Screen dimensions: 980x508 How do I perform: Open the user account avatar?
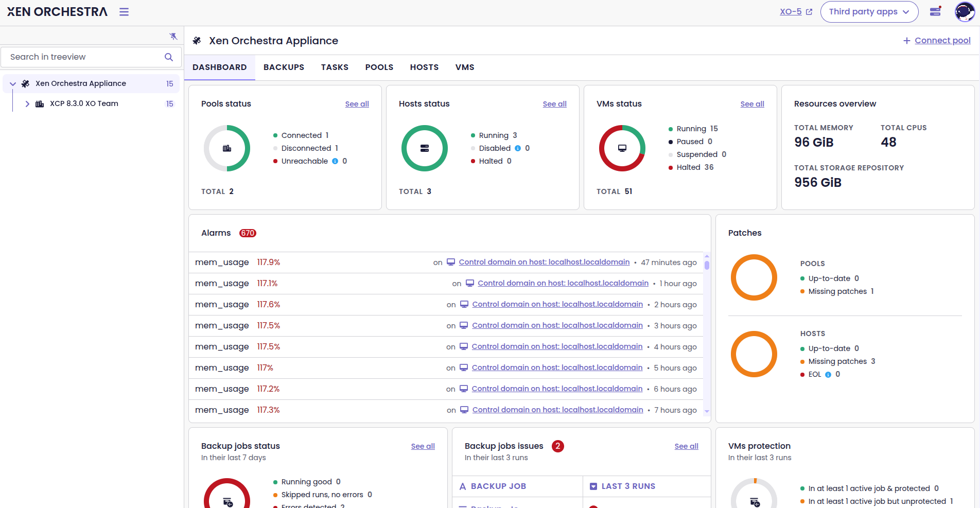964,11
